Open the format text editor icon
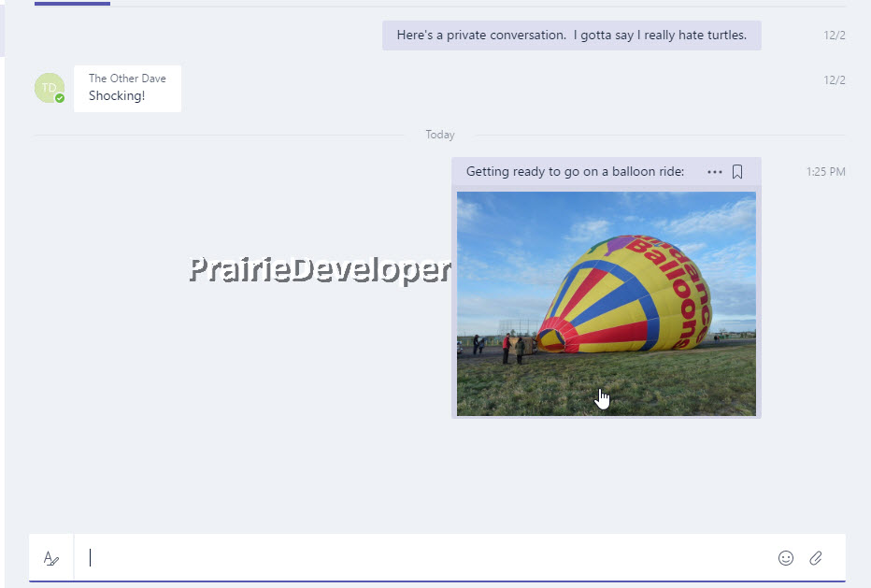 [51, 558]
